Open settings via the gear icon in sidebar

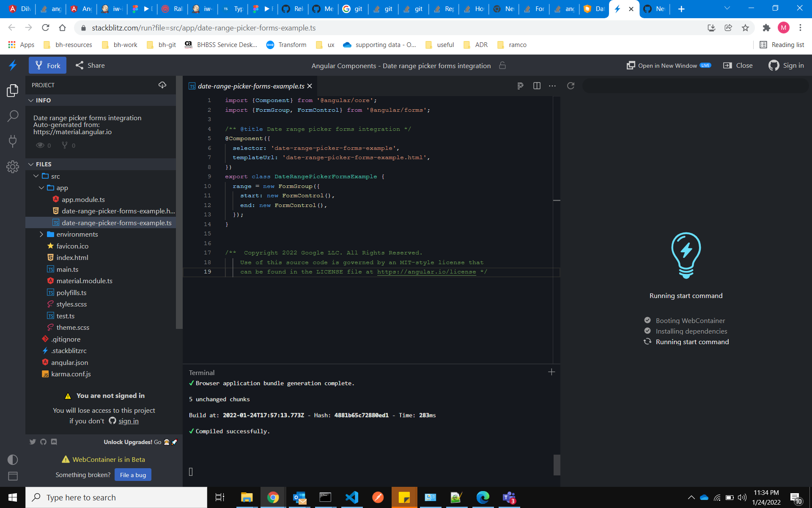[13, 167]
